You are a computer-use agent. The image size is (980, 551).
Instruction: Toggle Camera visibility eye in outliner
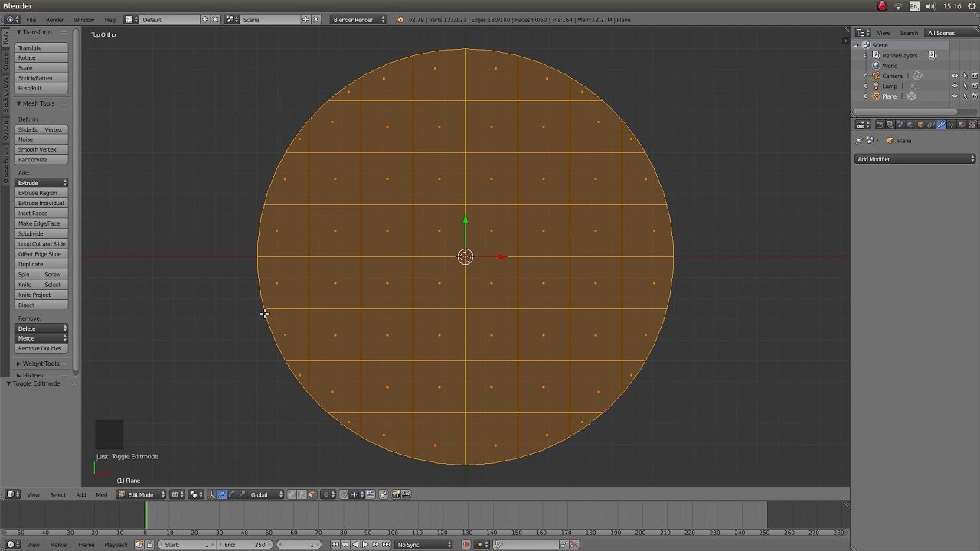[x=955, y=76]
